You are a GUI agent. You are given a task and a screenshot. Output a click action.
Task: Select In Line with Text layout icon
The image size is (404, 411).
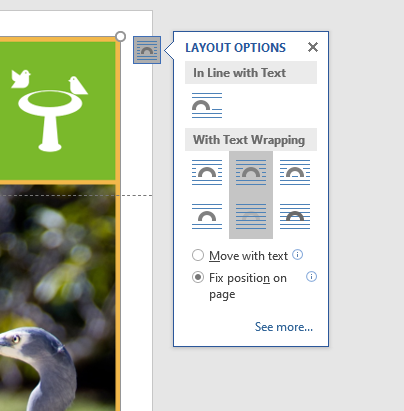coord(207,106)
